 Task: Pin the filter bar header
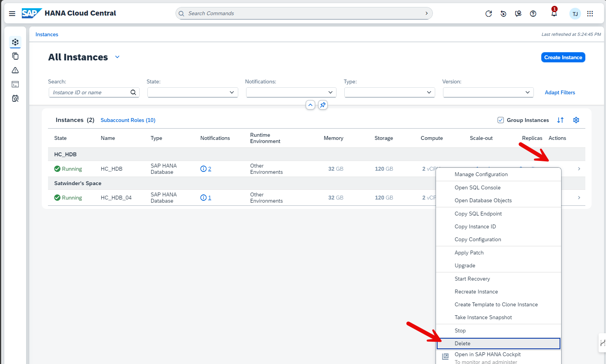(x=323, y=105)
